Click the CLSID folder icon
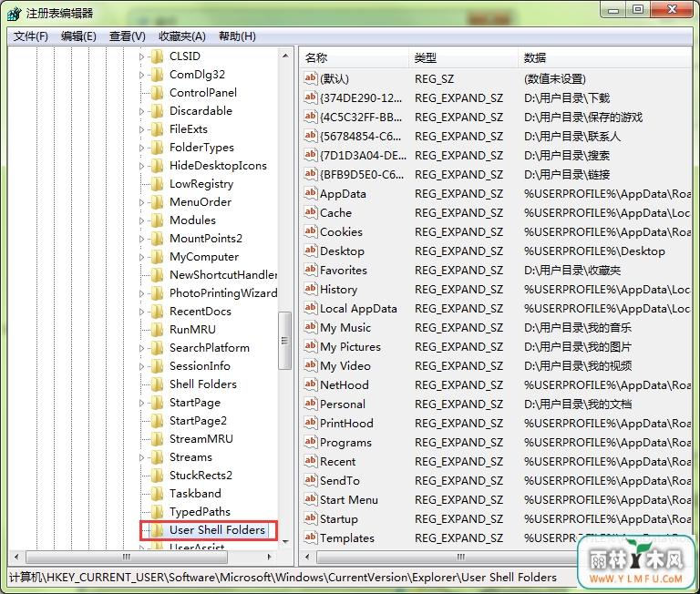Viewport: 700px width, 594px height. tap(157, 56)
